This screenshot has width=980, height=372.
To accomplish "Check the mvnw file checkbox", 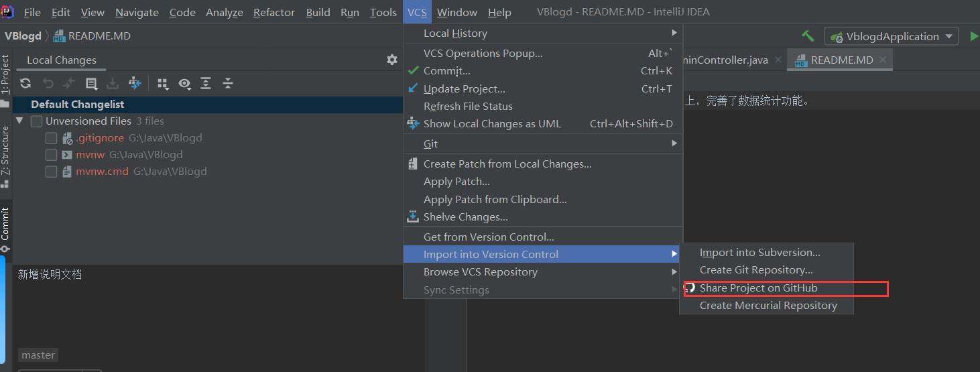I will (51, 155).
